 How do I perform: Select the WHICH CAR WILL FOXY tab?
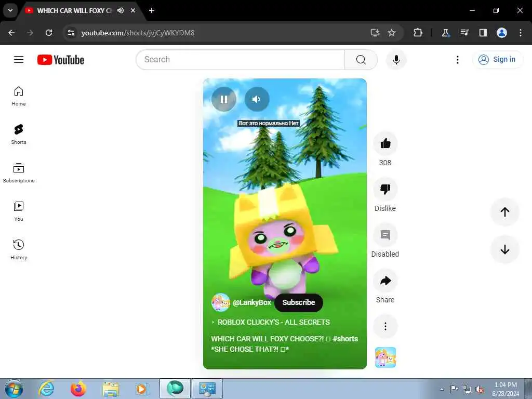coord(75,10)
